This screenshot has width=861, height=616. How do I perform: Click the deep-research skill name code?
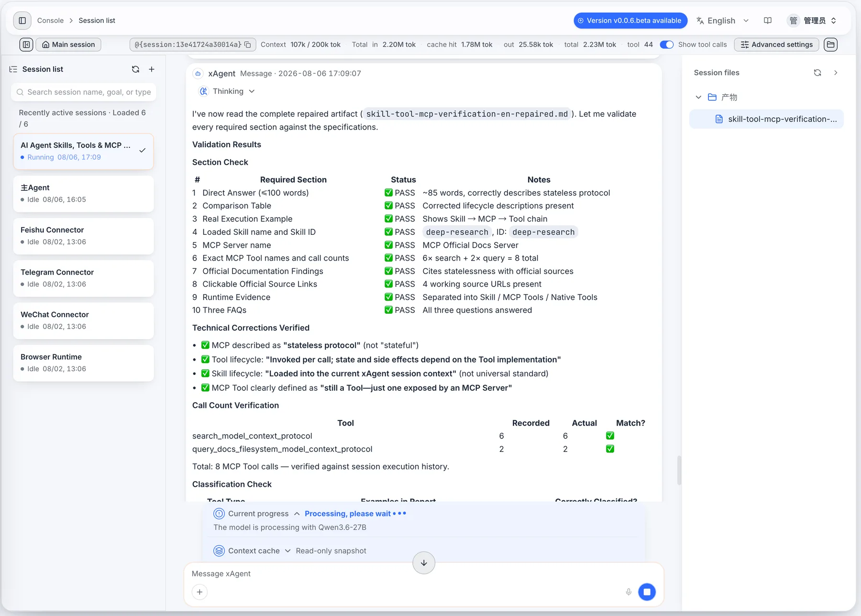457,232
